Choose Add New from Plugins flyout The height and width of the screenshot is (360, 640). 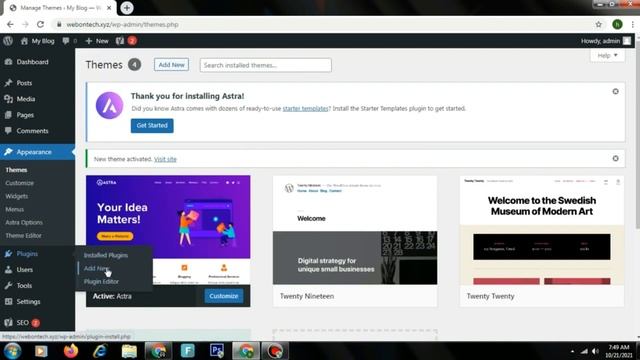click(x=96, y=268)
